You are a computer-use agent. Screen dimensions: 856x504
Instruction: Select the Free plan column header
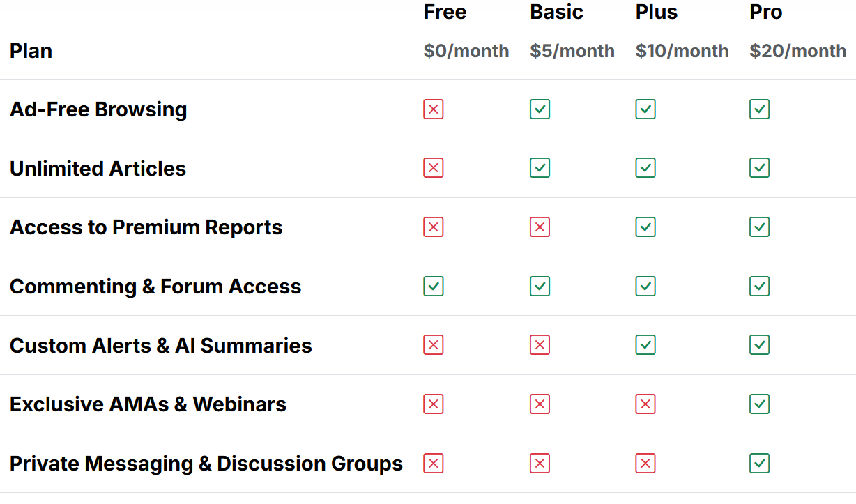(445, 13)
